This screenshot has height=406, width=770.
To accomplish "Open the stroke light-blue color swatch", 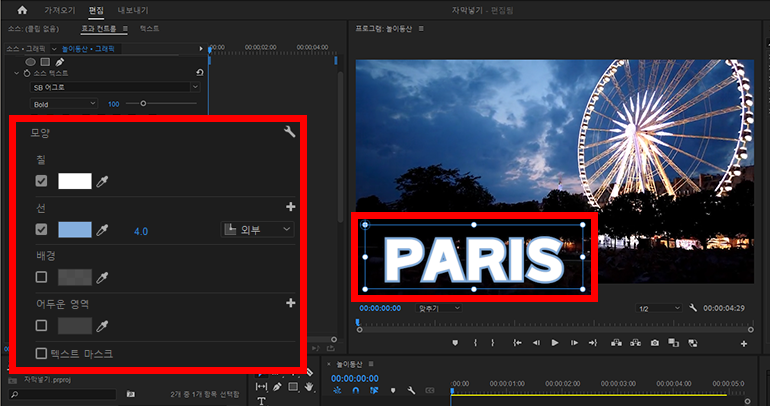I will pyautogui.click(x=75, y=230).
